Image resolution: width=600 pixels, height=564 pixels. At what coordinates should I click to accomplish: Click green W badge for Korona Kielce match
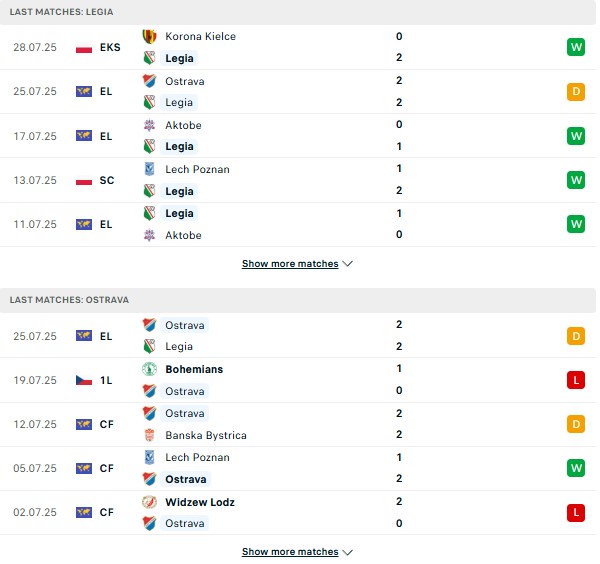[x=576, y=47]
